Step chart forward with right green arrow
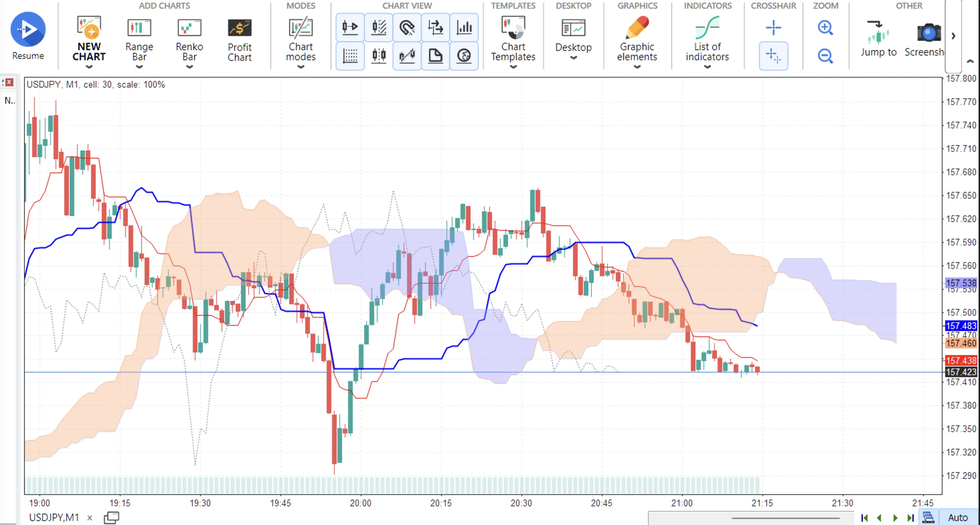The image size is (980, 525). [895, 517]
